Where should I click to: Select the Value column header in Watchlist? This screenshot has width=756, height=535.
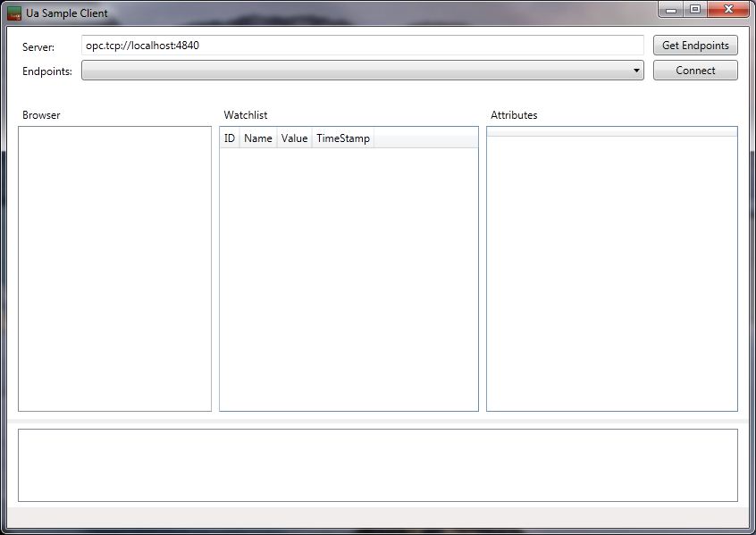[x=294, y=138]
